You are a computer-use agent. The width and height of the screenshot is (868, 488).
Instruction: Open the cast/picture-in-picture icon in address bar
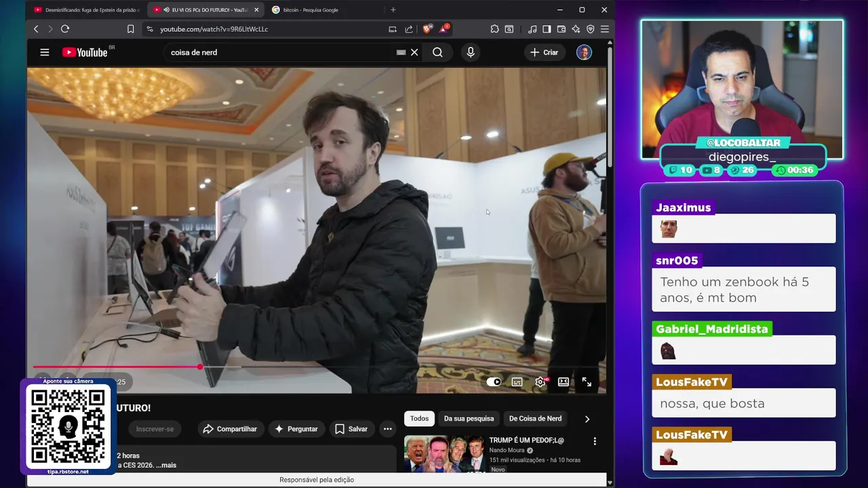393,29
